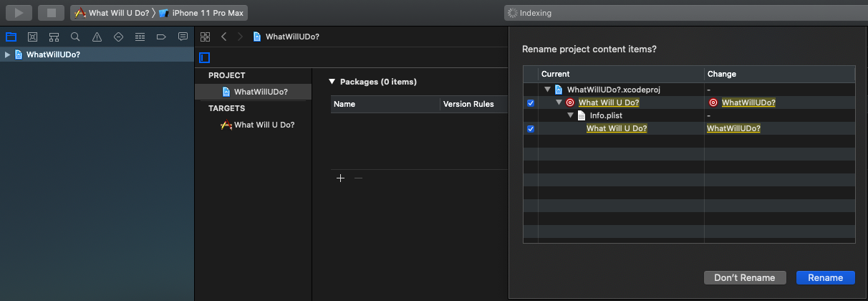
Task: Select WhatWillUDo? under PROJECT
Action: click(x=254, y=92)
